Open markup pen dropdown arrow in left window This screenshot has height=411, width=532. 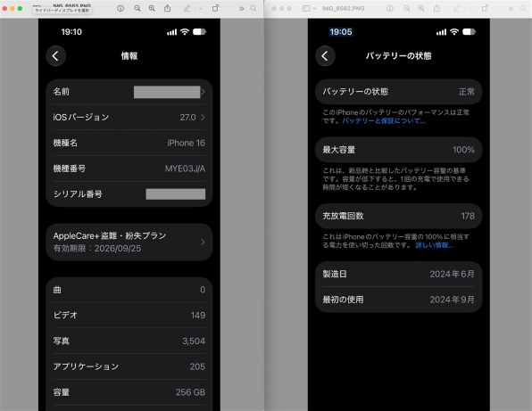point(201,9)
